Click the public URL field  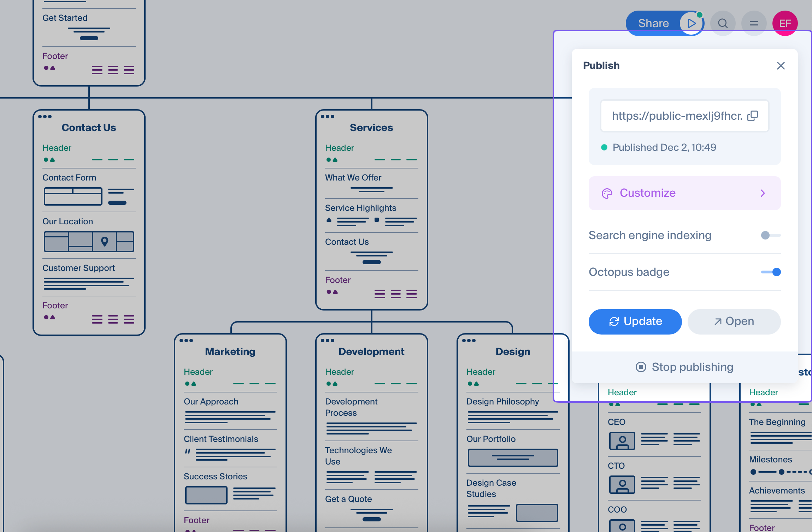676,116
